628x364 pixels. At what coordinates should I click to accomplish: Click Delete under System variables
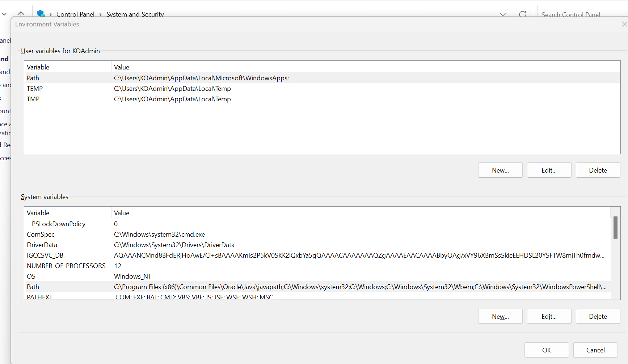click(x=598, y=317)
